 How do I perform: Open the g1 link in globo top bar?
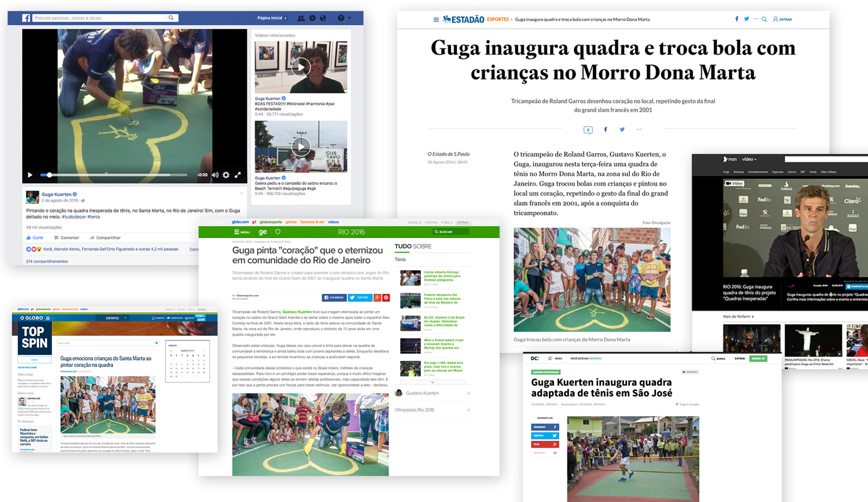point(254,222)
